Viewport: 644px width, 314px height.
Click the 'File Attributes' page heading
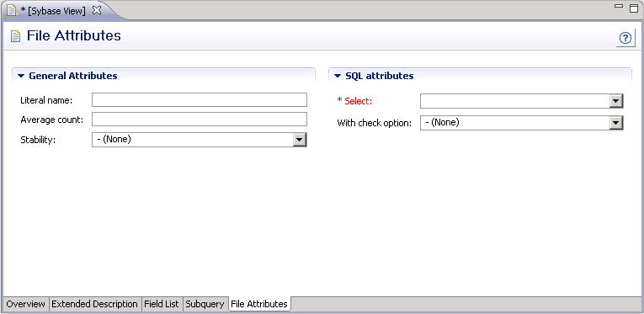(74, 35)
